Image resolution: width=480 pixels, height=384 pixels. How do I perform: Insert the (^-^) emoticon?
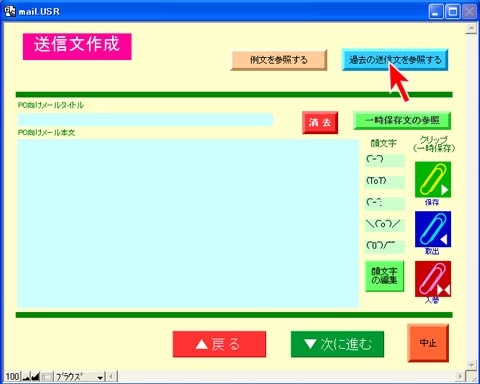pyautogui.click(x=385, y=160)
